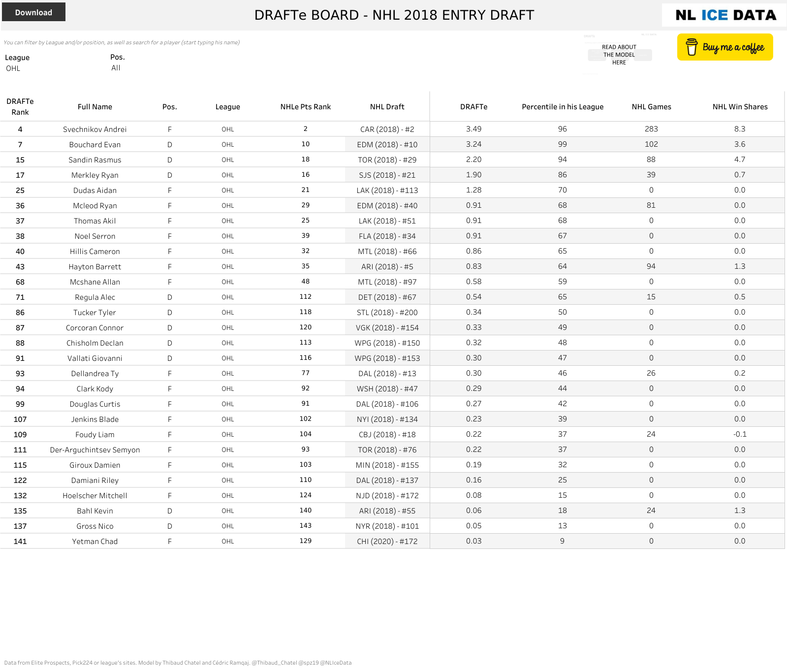Select player Clark Kody
The width and height of the screenshot is (787, 672).
coord(95,389)
